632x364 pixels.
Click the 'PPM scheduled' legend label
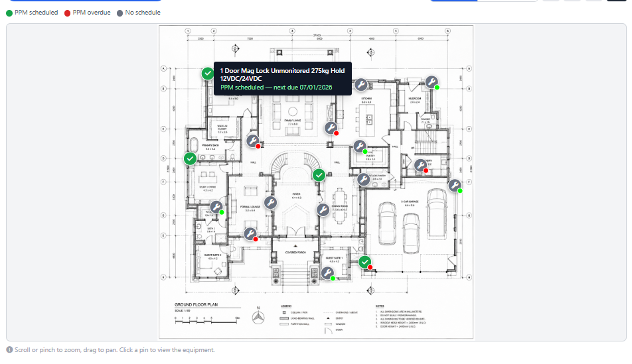click(37, 13)
